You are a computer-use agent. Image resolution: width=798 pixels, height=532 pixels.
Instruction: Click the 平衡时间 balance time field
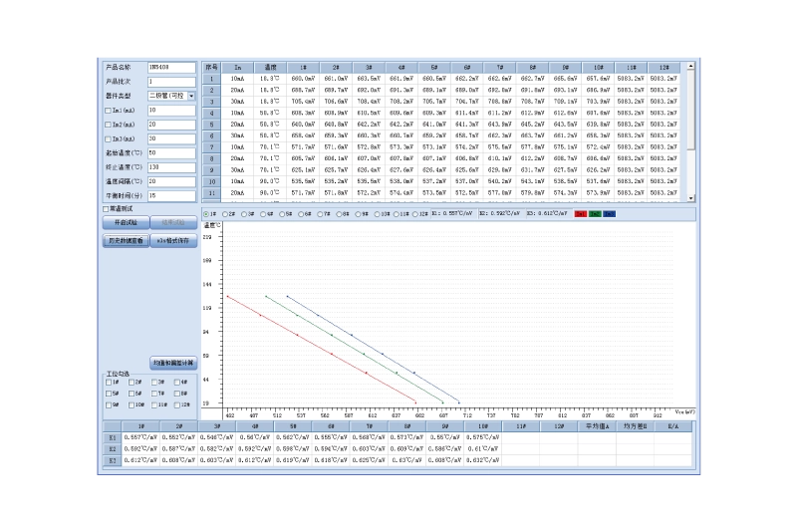(x=171, y=196)
